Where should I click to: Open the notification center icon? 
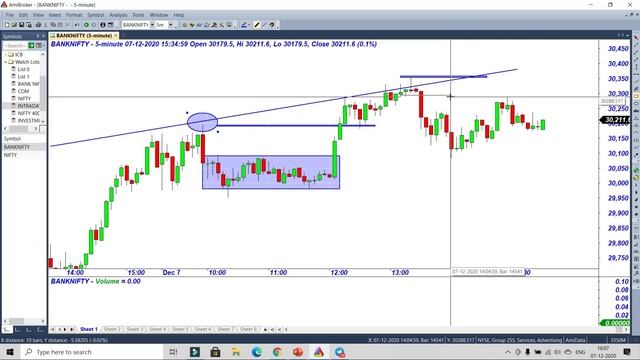click(x=627, y=352)
